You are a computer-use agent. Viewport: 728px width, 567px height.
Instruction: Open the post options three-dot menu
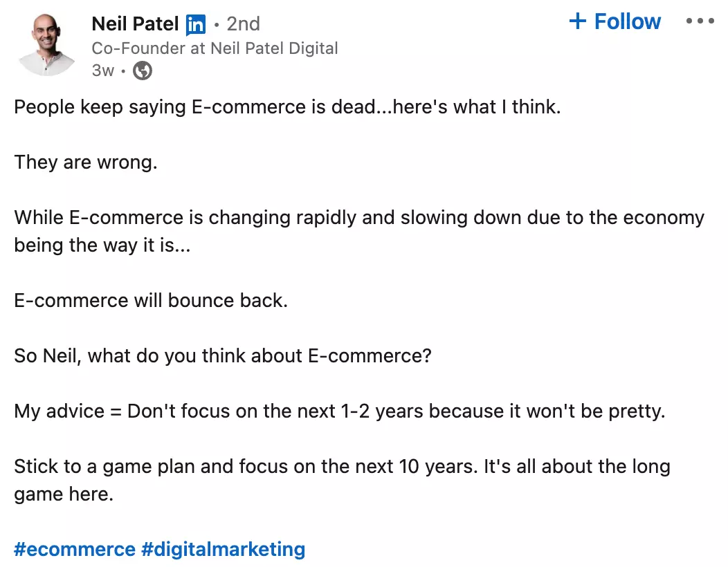coord(700,21)
